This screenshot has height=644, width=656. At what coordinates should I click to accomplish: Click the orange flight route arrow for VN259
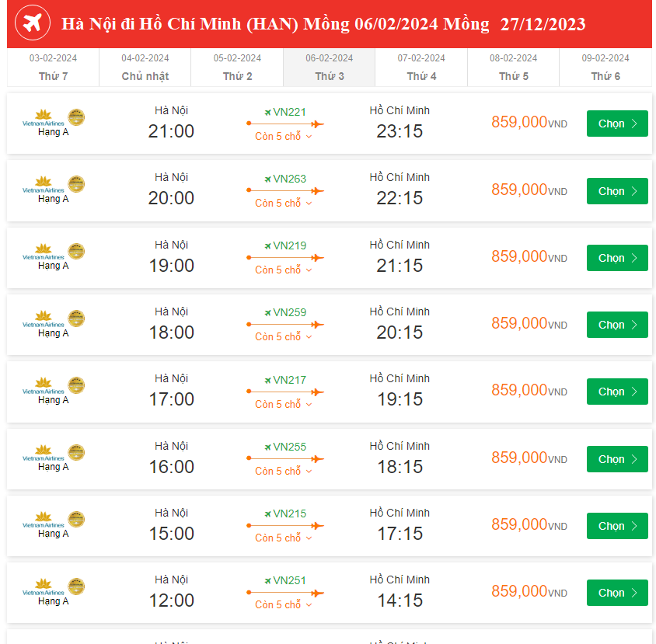pyautogui.click(x=288, y=325)
